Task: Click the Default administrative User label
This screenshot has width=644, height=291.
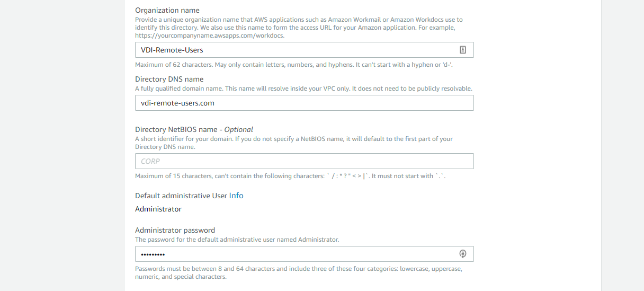Action: pyautogui.click(x=181, y=196)
